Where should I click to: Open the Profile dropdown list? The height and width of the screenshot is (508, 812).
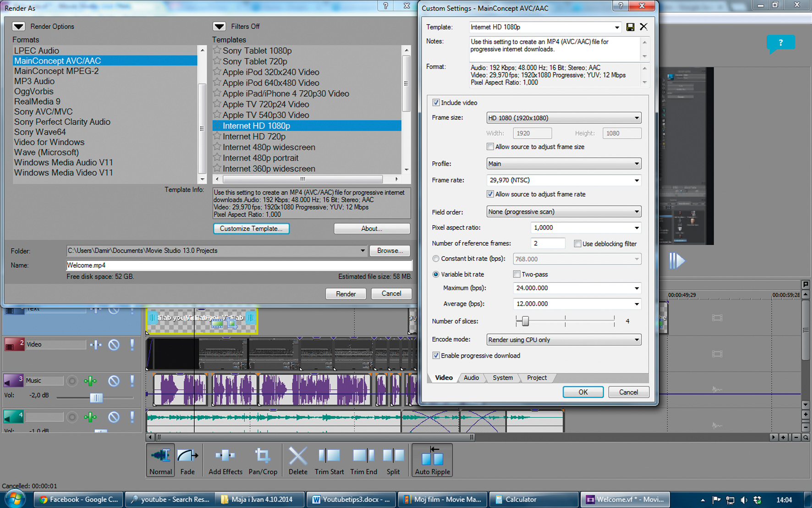coord(563,164)
